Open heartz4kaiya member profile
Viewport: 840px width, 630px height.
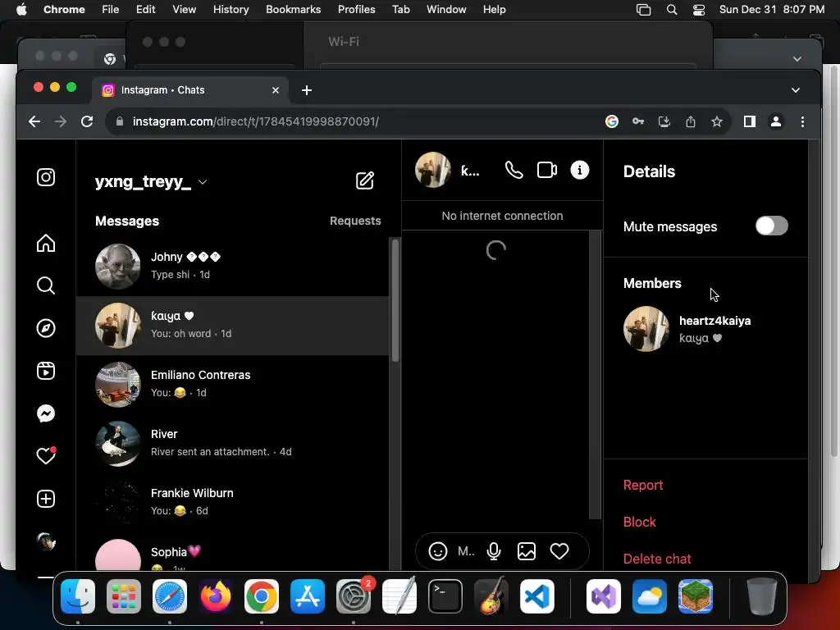point(705,328)
